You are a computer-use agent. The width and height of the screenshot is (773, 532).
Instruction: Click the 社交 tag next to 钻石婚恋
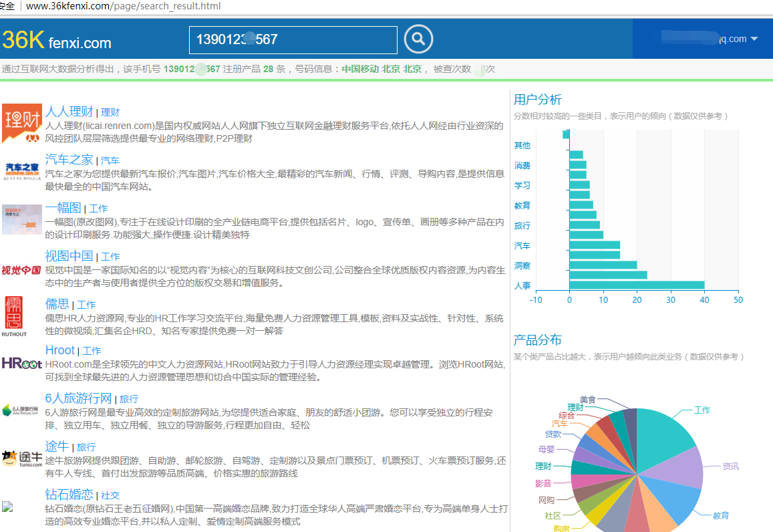[x=110, y=495]
